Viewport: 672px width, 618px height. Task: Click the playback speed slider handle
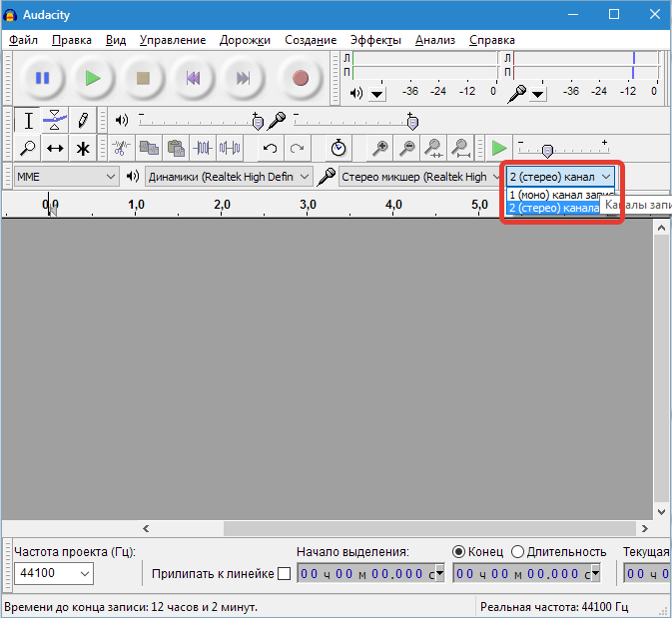[547, 151]
